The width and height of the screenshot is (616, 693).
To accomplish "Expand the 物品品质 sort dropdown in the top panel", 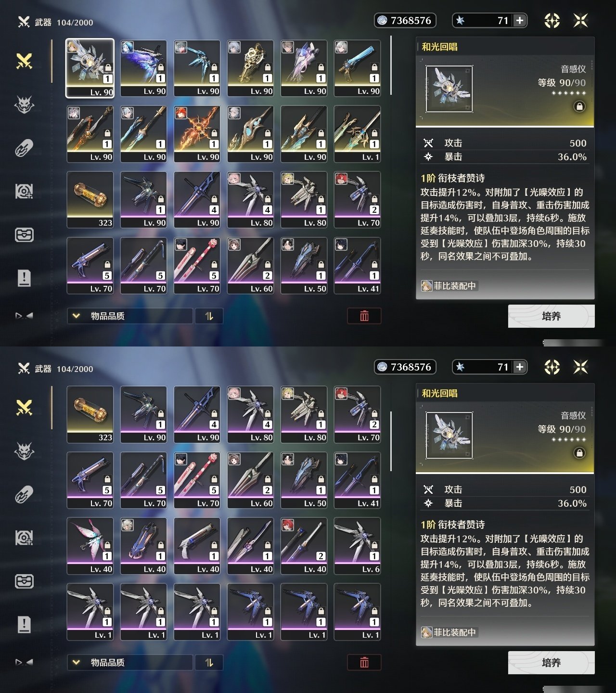I will [x=130, y=316].
